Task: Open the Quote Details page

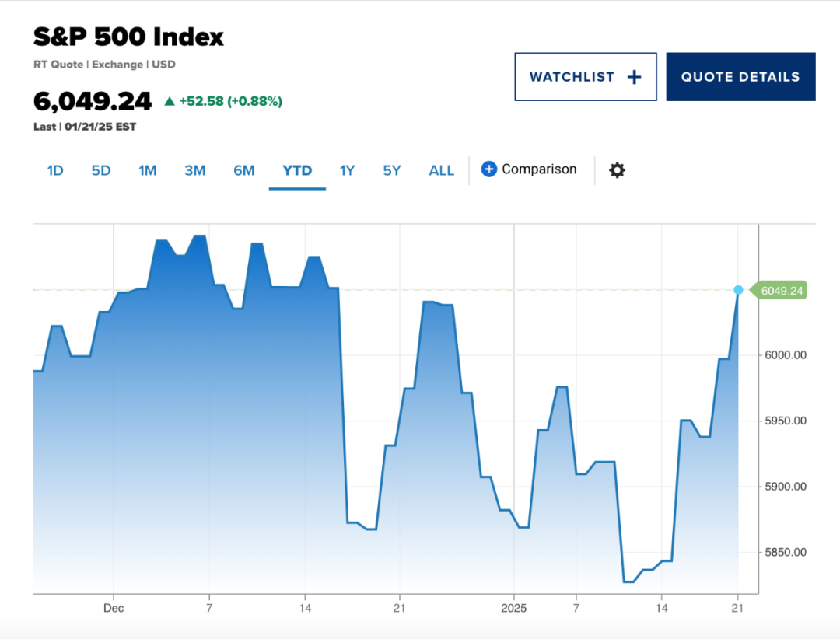Action: (740, 77)
